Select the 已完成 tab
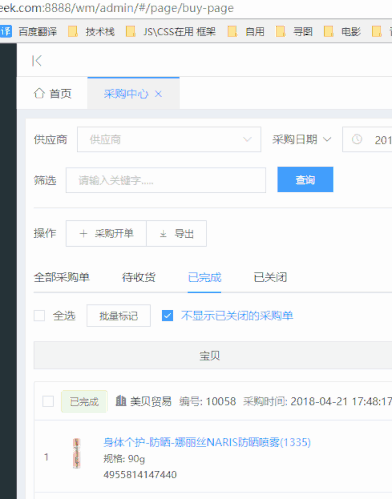This screenshot has width=392, height=499. click(204, 277)
